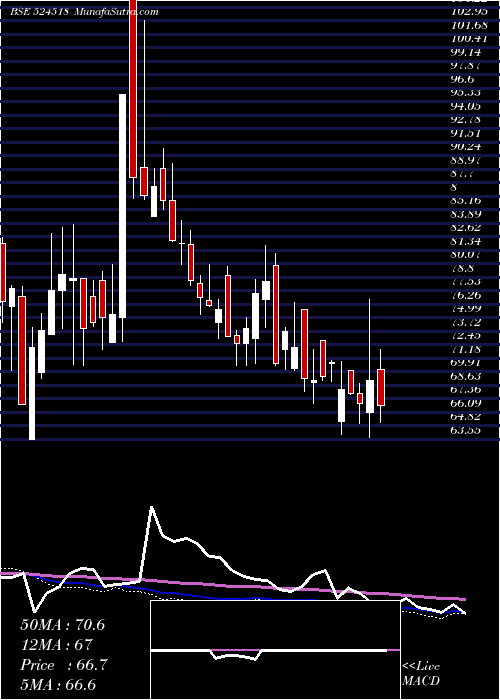The image size is (500, 700).
Task: Click the 94.05 price axis label
Action: point(465,106)
